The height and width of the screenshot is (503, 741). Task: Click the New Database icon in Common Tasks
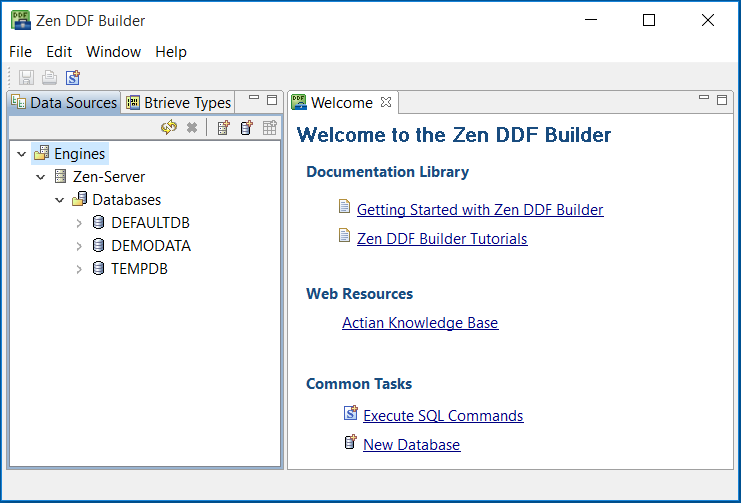coord(350,442)
